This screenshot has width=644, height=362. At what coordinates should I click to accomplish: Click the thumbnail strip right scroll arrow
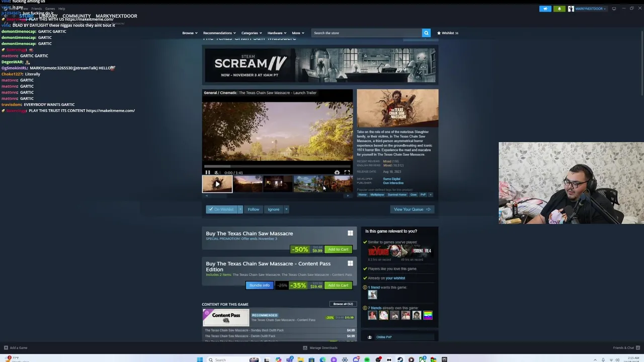(x=348, y=196)
